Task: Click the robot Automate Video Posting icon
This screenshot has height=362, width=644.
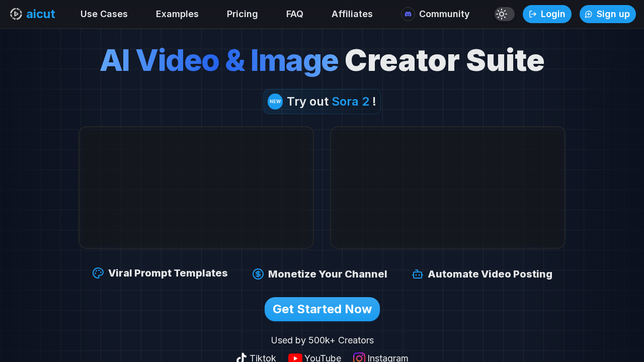Action: tap(418, 274)
